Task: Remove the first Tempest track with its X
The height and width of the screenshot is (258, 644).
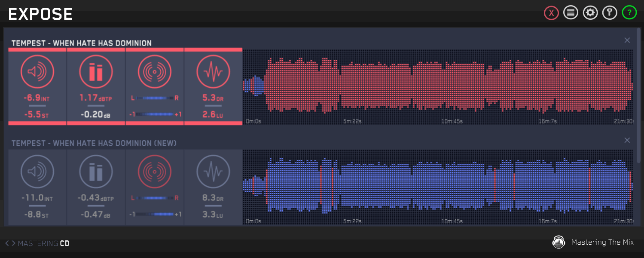Action: click(627, 40)
